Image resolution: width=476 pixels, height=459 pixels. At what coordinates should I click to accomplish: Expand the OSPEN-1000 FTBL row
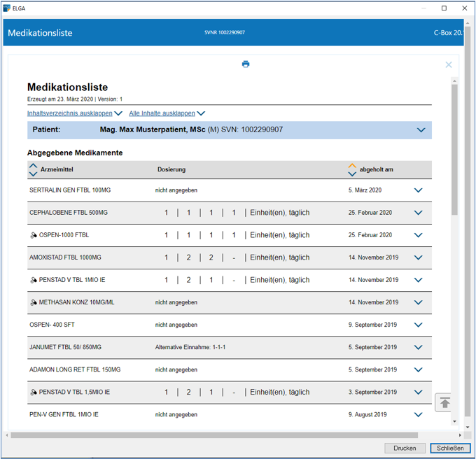point(419,235)
